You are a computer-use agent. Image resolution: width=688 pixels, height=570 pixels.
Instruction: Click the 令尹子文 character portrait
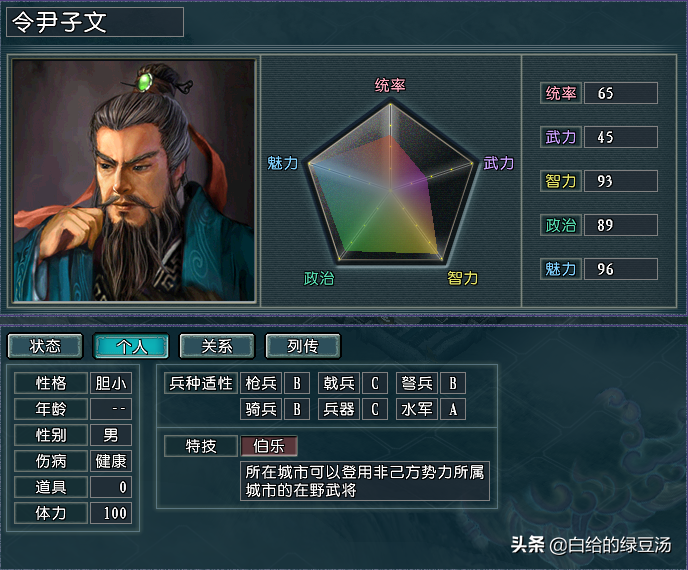pos(134,180)
